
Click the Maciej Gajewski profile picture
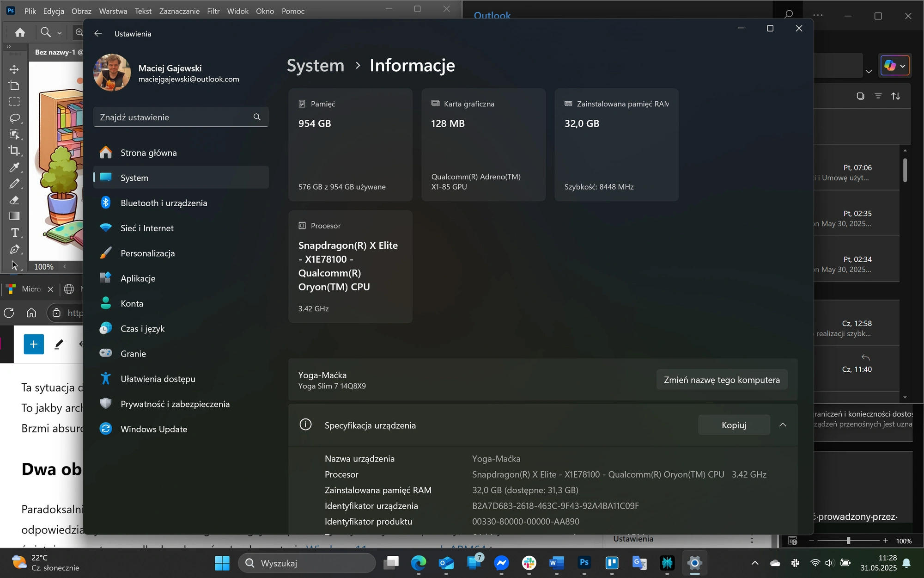pyautogui.click(x=112, y=73)
